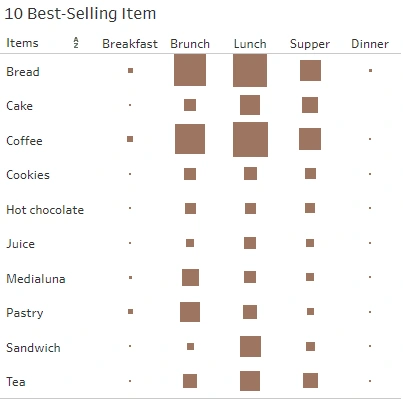Click the A-Z sort icon beside Items
Image resolution: width=403 pixels, height=399 pixels.
click(76, 43)
